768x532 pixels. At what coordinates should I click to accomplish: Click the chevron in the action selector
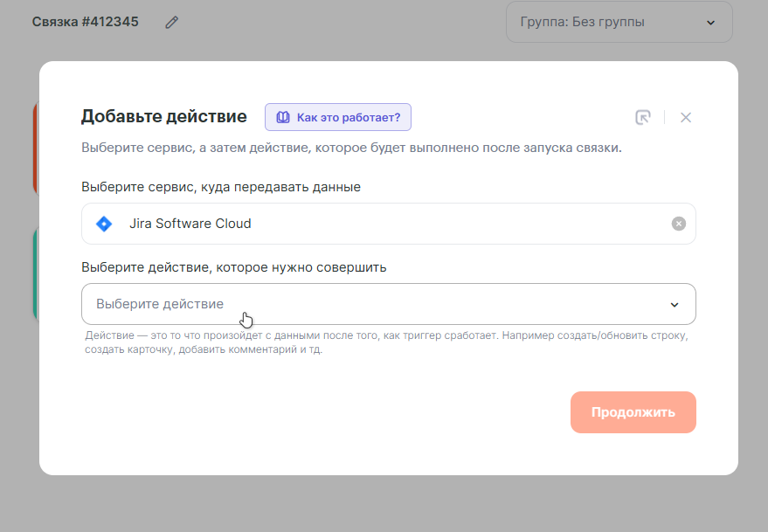click(x=675, y=305)
